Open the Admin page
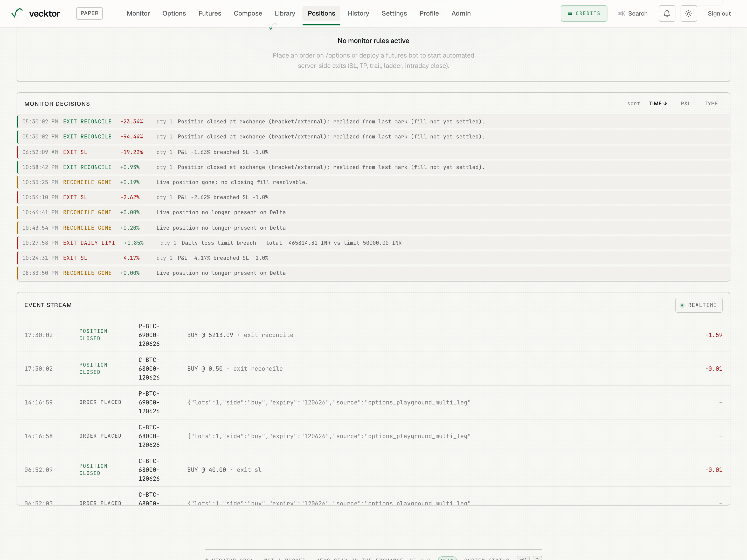The height and width of the screenshot is (560, 747). tap(461, 13)
